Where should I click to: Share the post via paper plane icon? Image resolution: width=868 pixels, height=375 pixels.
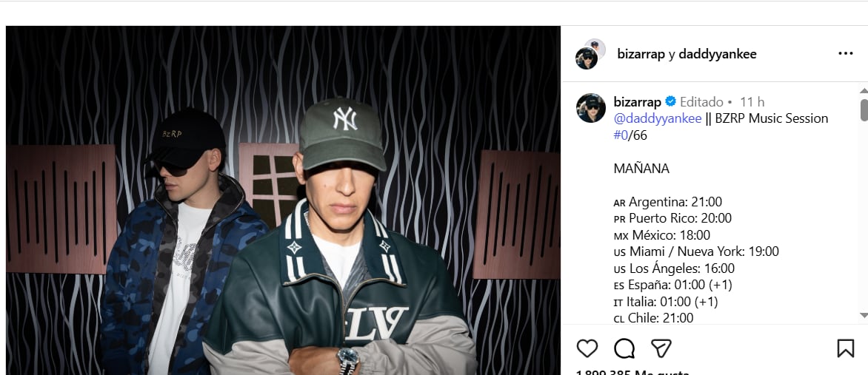(x=661, y=348)
